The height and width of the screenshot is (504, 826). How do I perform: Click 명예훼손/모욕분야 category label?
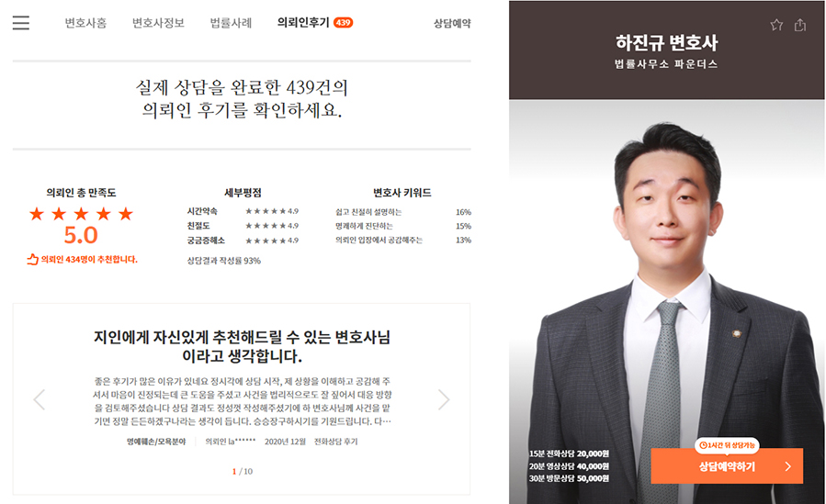click(x=156, y=442)
